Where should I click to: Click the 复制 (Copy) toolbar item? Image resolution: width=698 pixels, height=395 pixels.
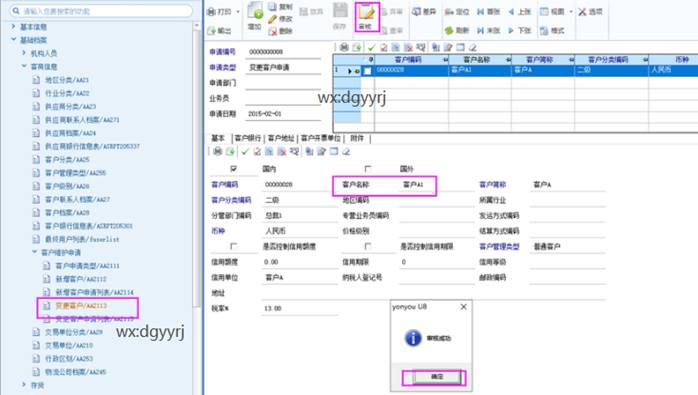(280, 7)
